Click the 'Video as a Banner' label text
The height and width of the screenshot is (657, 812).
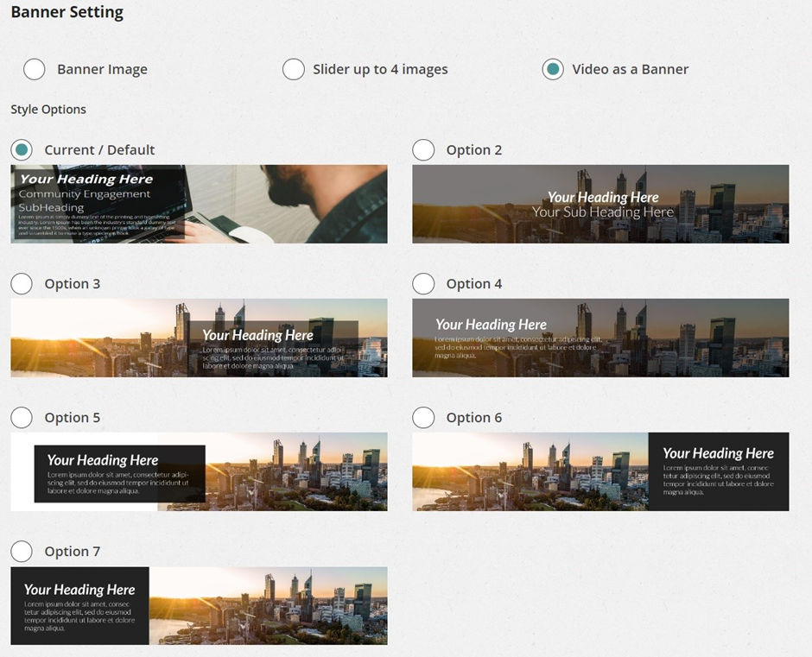pos(630,70)
